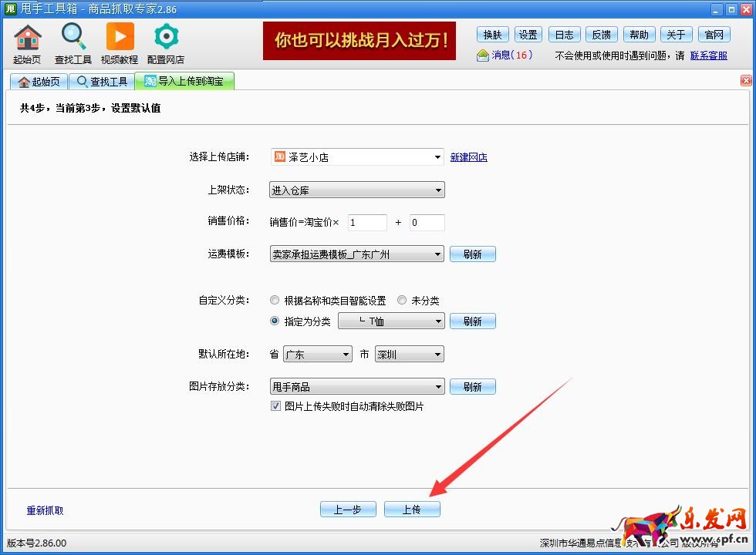Click the 重新抓取 link
This screenshot has height=555, width=756.
pyautogui.click(x=46, y=510)
